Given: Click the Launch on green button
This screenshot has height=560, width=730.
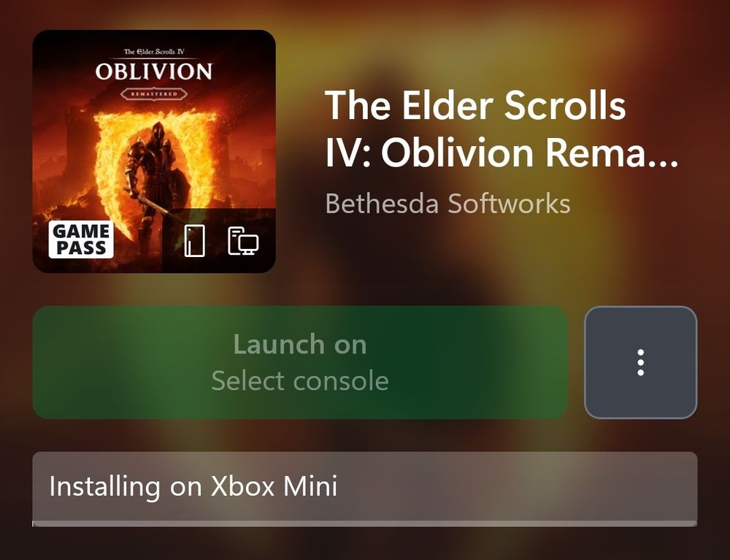Looking at the screenshot, I should (x=300, y=363).
